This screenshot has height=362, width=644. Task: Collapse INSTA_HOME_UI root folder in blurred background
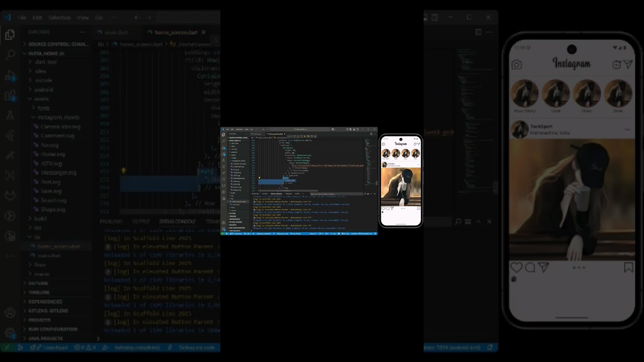pos(56,53)
